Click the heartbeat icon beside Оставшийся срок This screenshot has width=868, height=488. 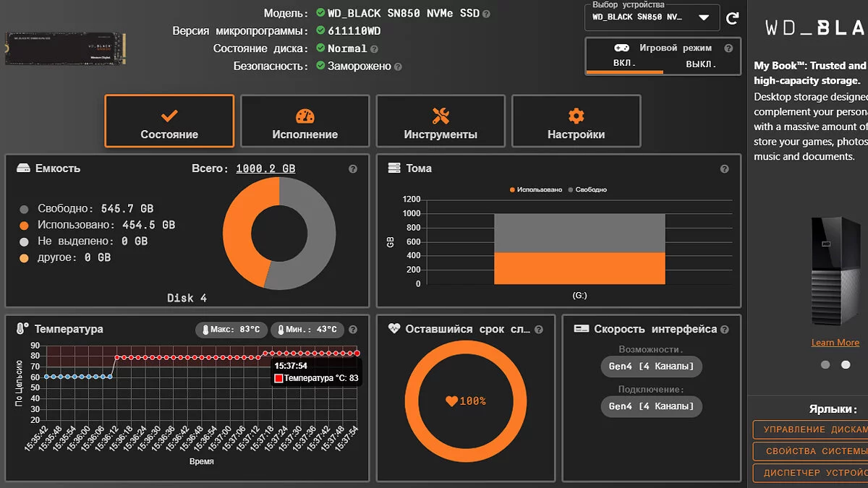tap(394, 329)
